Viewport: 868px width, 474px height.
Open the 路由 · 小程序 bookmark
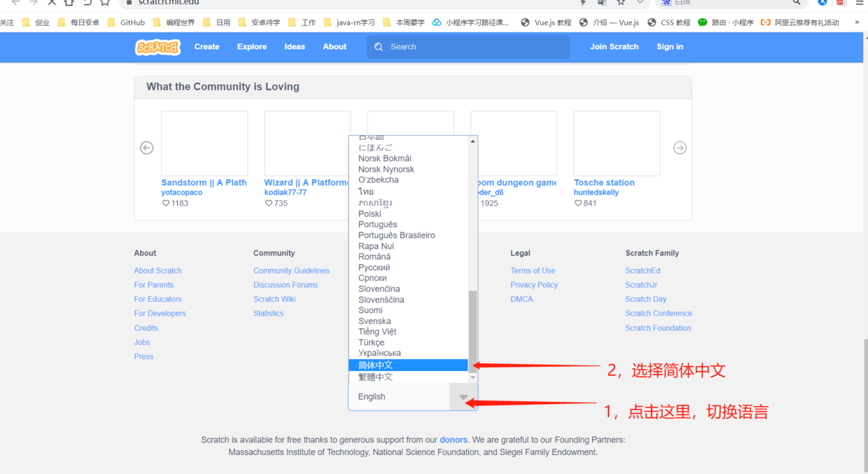click(x=726, y=22)
